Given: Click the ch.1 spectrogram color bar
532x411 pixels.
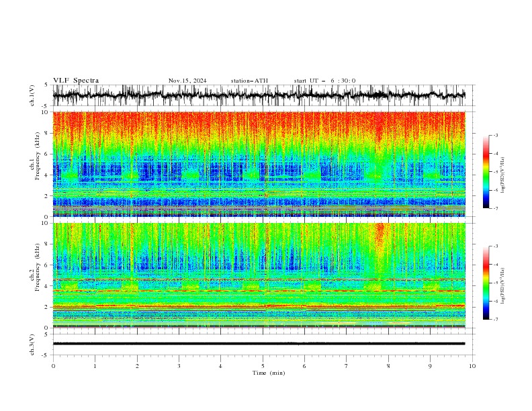Looking at the screenshot, I should tap(486, 172).
